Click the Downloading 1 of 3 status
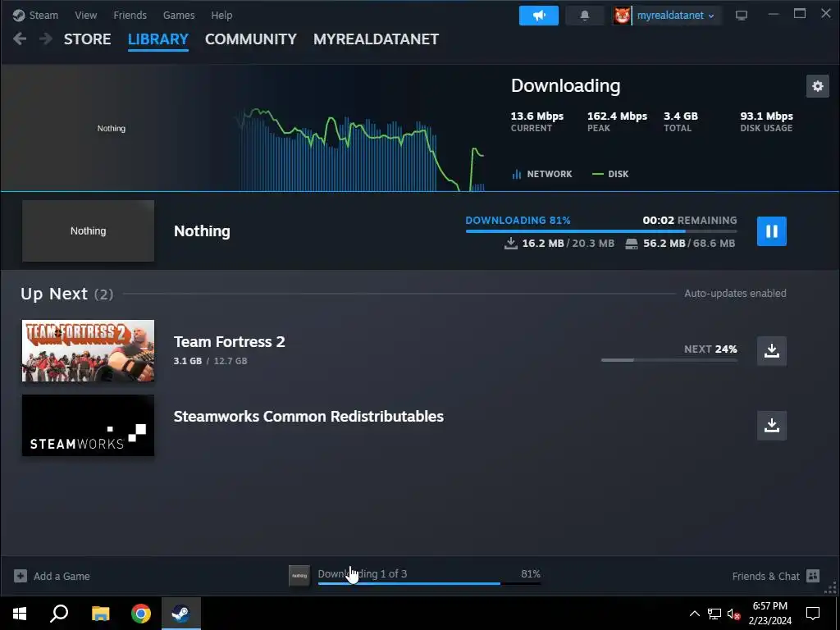The width and height of the screenshot is (840, 630). 363,573
